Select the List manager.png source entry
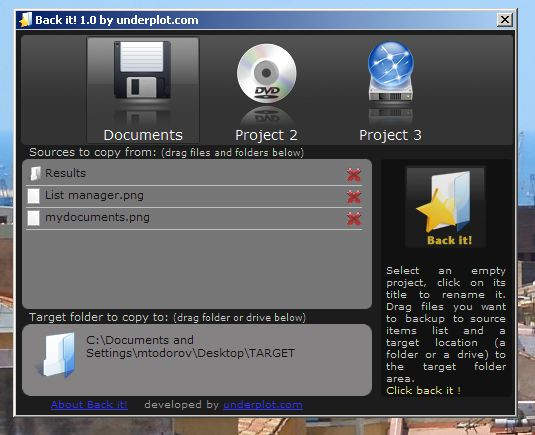535x435 pixels. (194, 197)
